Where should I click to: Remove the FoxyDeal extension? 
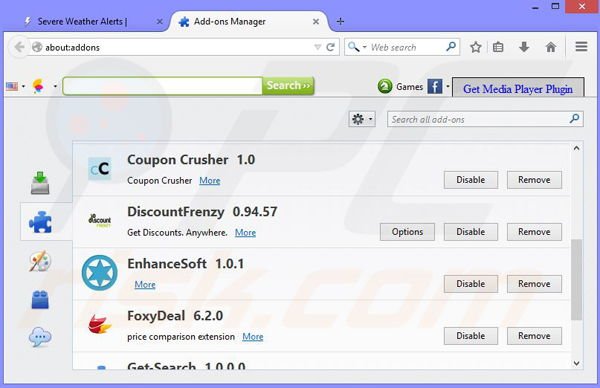[x=534, y=336]
